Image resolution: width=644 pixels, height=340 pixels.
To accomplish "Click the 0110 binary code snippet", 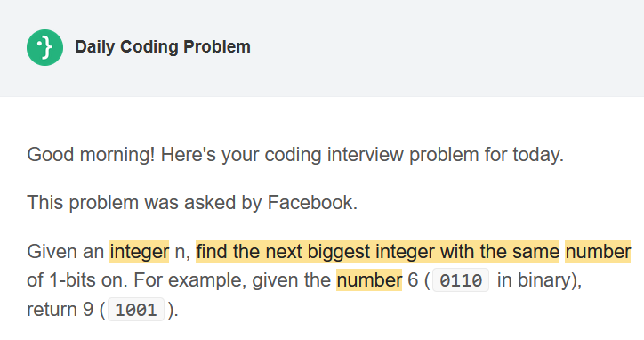I will (461, 280).
